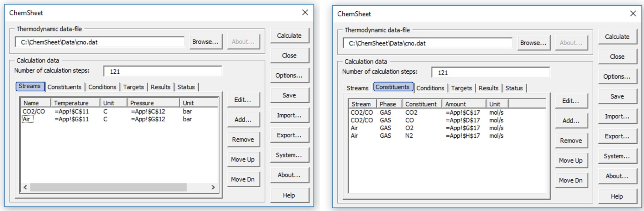Click Browse... in the dialog showing the Constituents tab

533,43
